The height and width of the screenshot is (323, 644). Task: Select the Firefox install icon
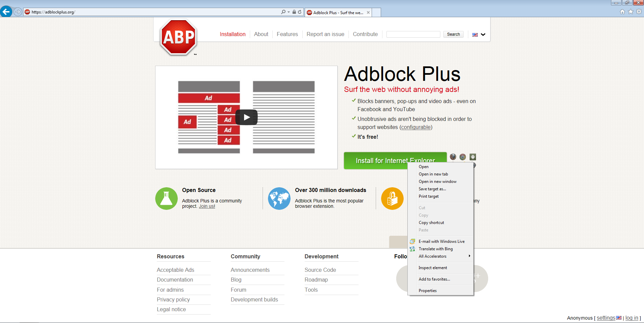click(x=453, y=157)
